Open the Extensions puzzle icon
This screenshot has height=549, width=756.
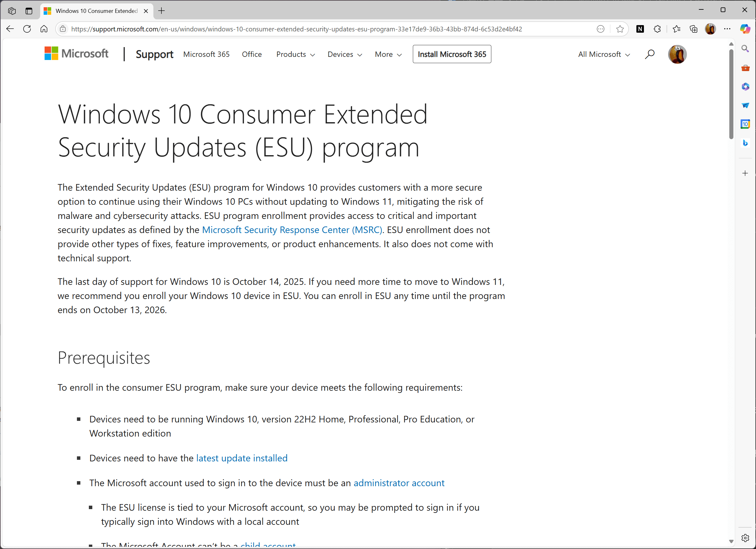coord(657,29)
